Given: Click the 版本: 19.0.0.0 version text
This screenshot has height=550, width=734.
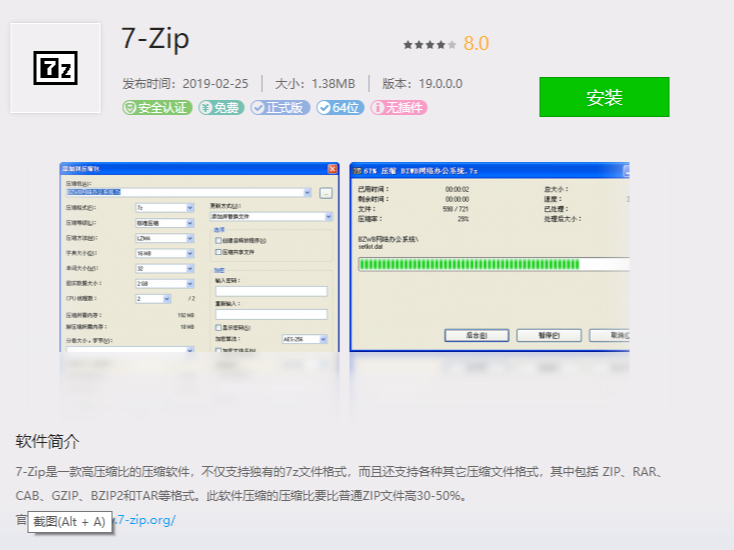Looking at the screenshot, I should pyautogui.click(x=422, y=84).
